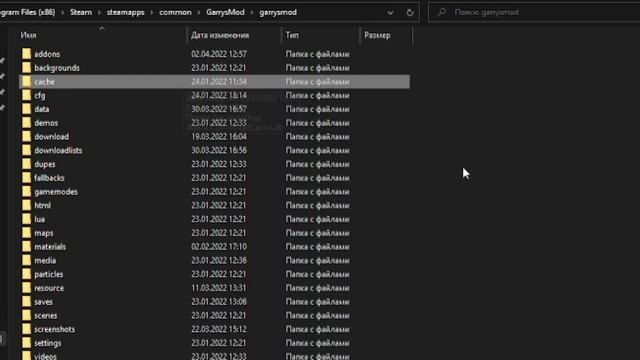Select the cache folder icon
The image size is (640, 360).
[x=27, y=82]
